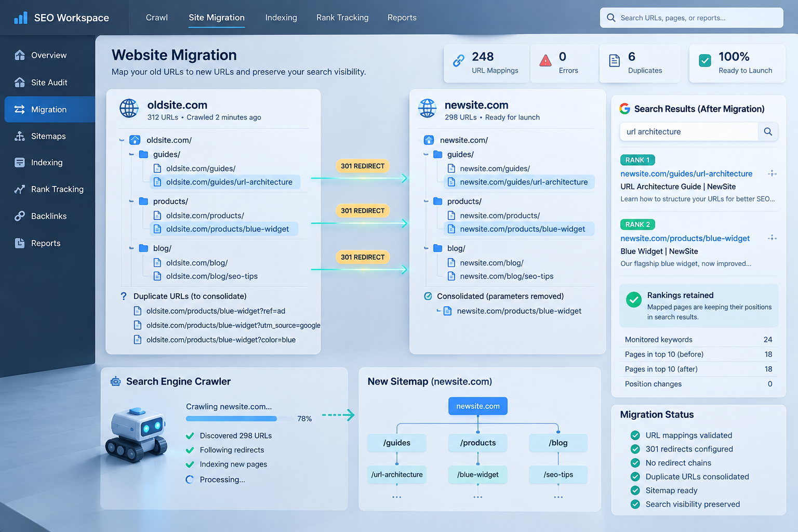Click the globe icon beside oldsite.com
798x532 pixels.
tap(129, 108)
